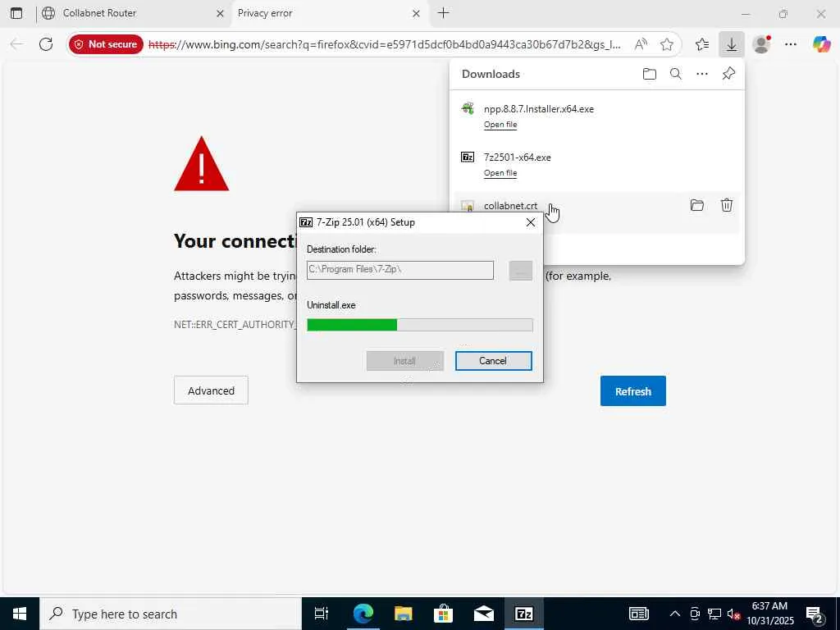
Task: Open the Favorites list icon
Action: [x=702, y=44]
